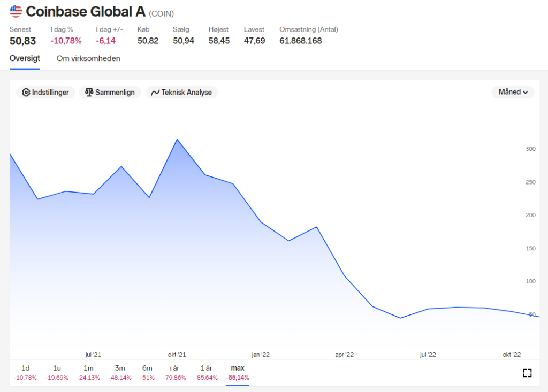
Task: Click the Senest price 50,83
Action: point(22,41)
